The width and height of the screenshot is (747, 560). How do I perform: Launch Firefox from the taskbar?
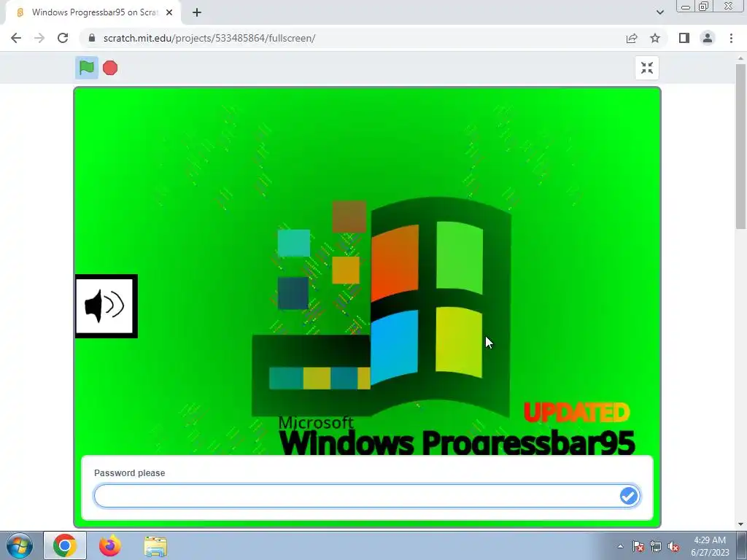coord(109,546)
